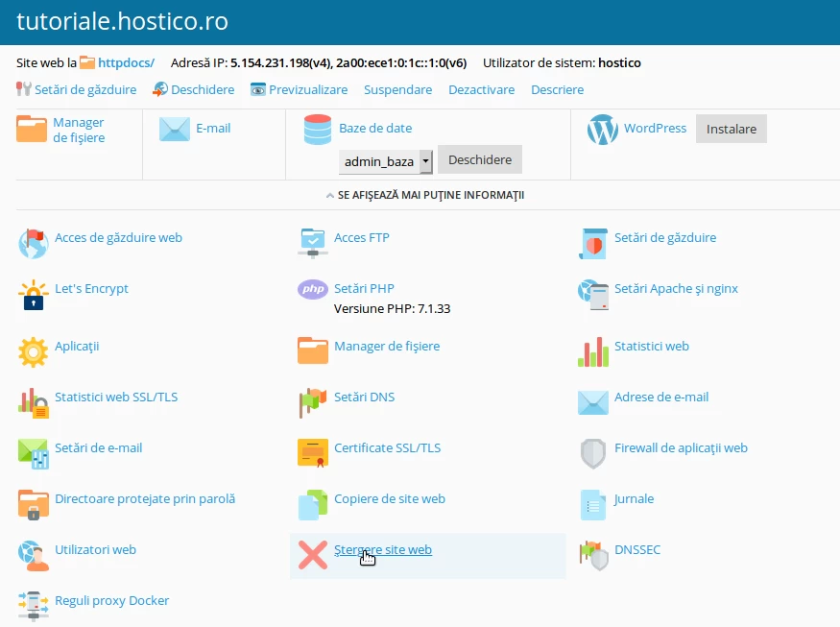
Task: Collapse the section showing fewer information
Action: click(x=420, y=195)
